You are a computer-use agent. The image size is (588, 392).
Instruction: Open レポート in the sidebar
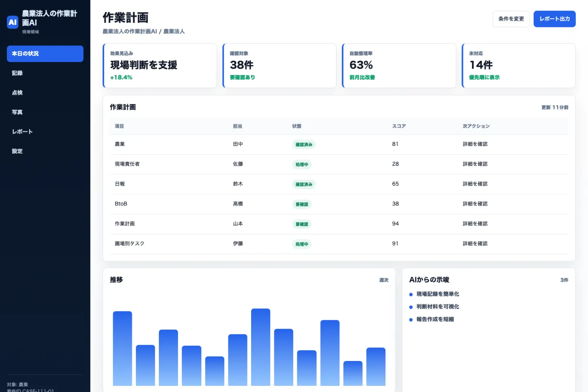tap(45, 132)
